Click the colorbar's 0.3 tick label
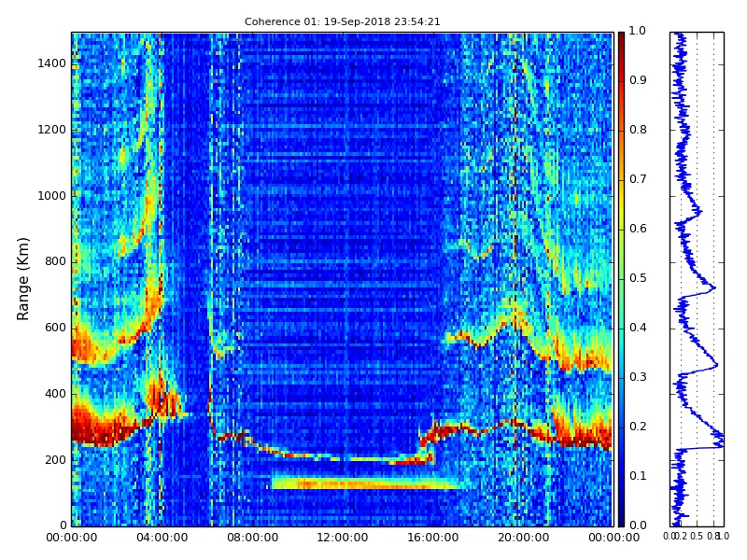The image size is (747, 560). [x=638, y=377]
